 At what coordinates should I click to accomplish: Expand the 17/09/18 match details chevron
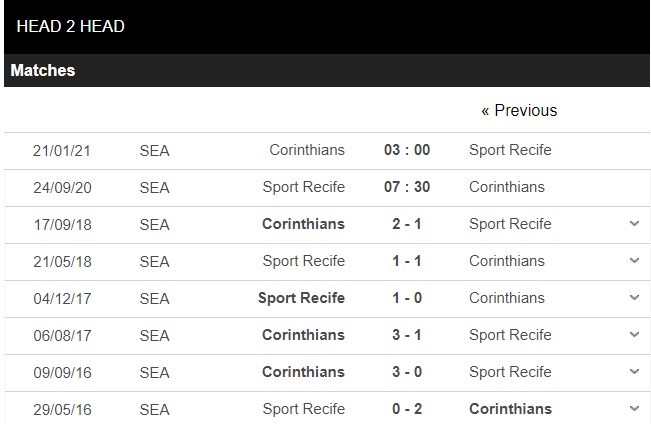tap(634, 224)
